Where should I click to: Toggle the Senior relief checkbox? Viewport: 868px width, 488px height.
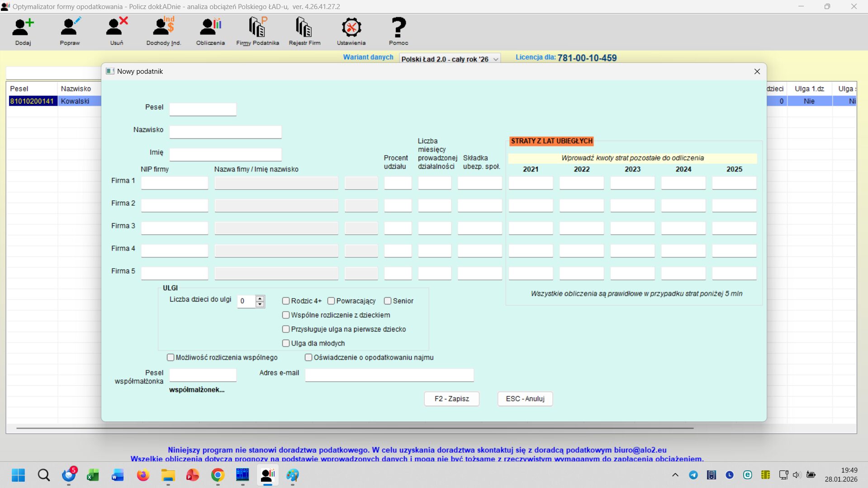(388, 301)
